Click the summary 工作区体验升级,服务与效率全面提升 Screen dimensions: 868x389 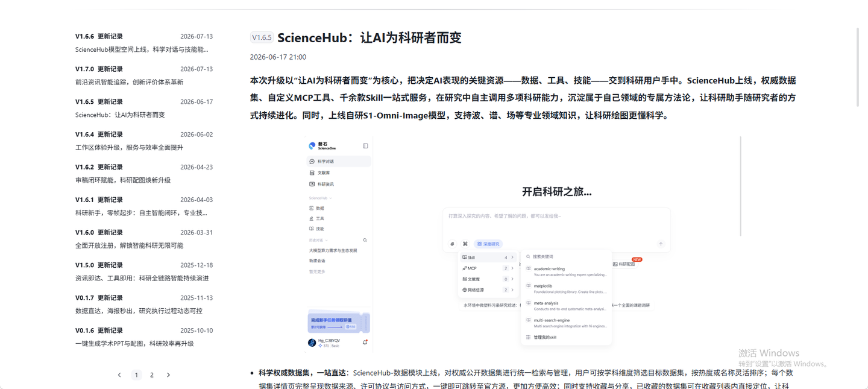coord(129,147)
